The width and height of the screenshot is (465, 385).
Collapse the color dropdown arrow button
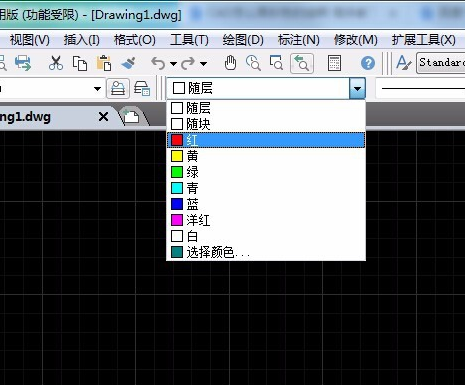tap(357, 88)
